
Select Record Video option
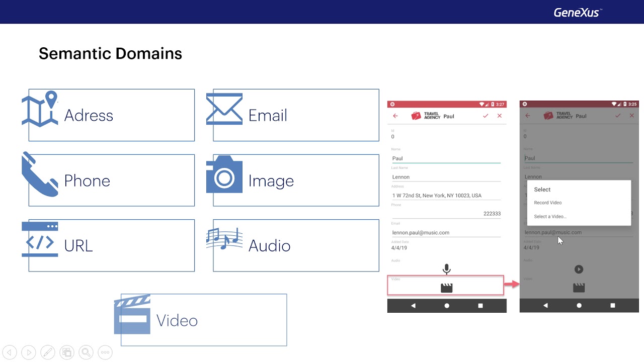coord(548,203)
